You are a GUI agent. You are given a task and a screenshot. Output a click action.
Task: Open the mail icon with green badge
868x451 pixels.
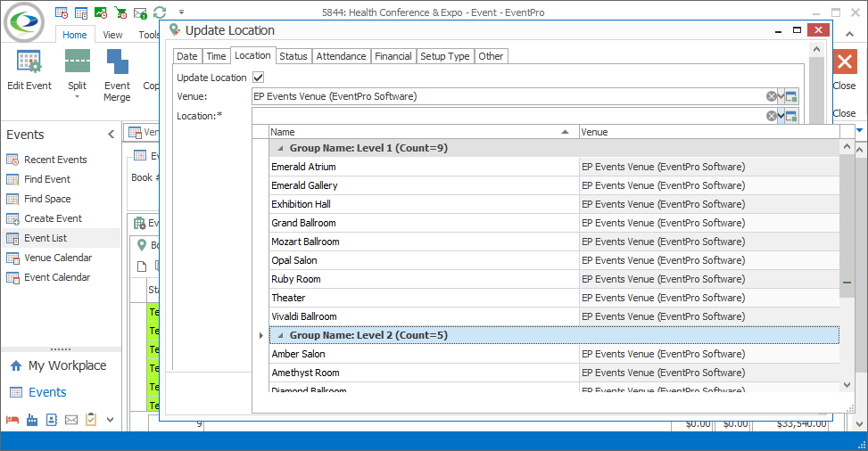pyautogui.click(x=140, y=12)
